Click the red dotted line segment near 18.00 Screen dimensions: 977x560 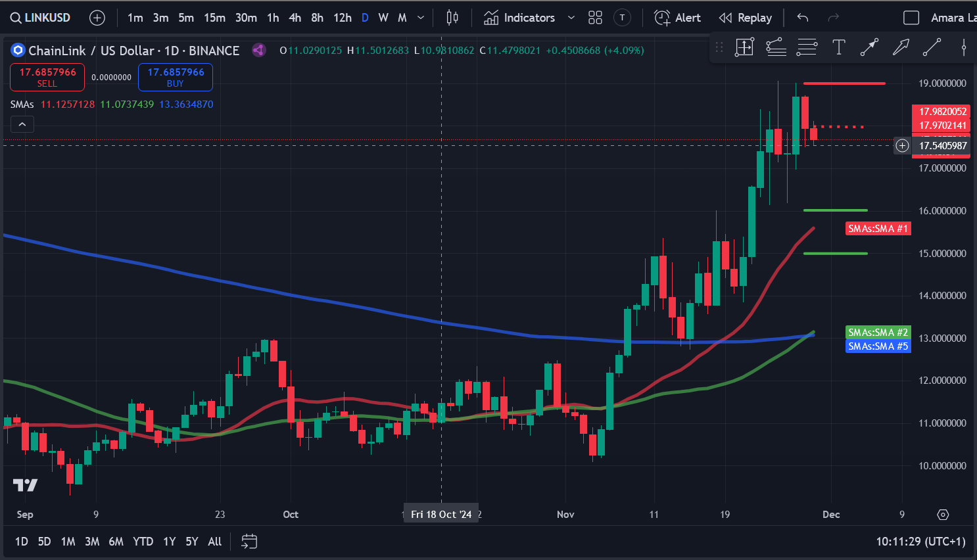(839, 126)
